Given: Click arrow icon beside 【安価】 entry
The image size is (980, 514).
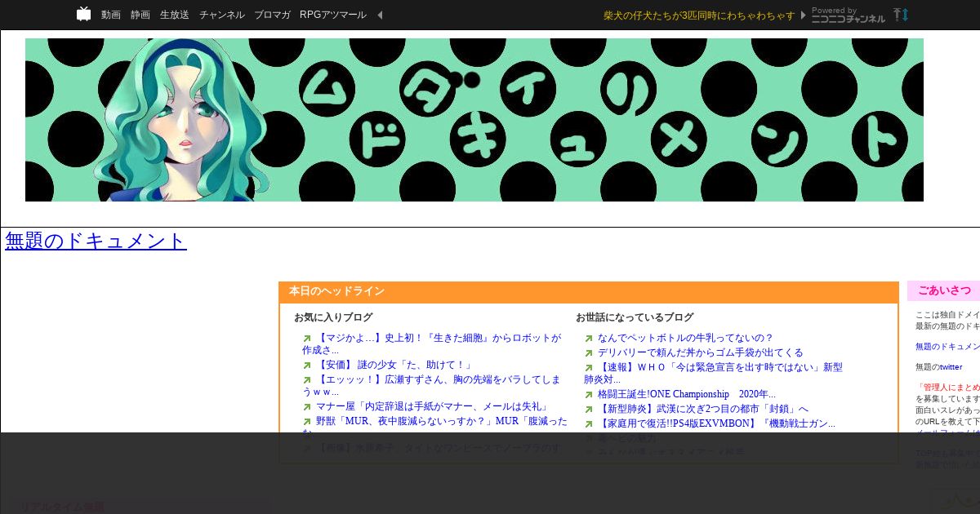Looking at the screenshot, I should (x=307, y=366).
